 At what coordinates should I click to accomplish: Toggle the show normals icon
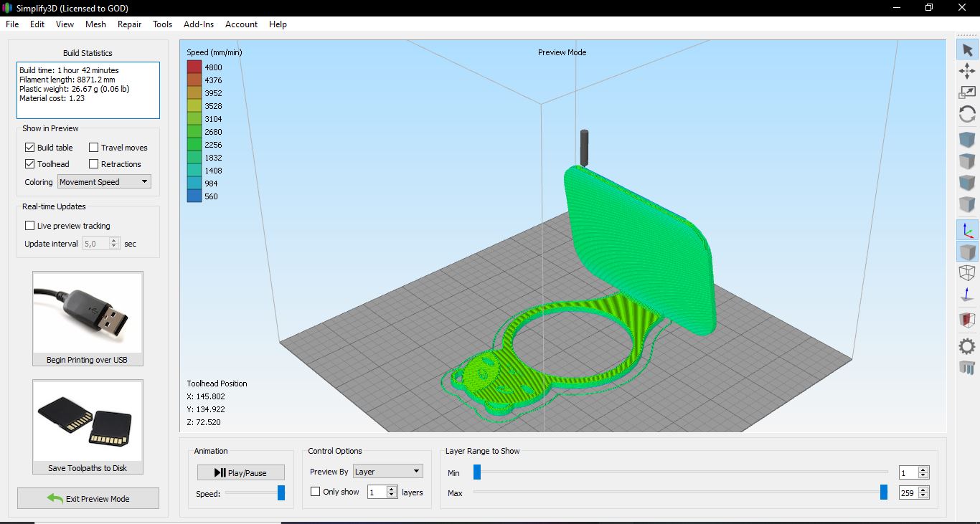(967, 295)
